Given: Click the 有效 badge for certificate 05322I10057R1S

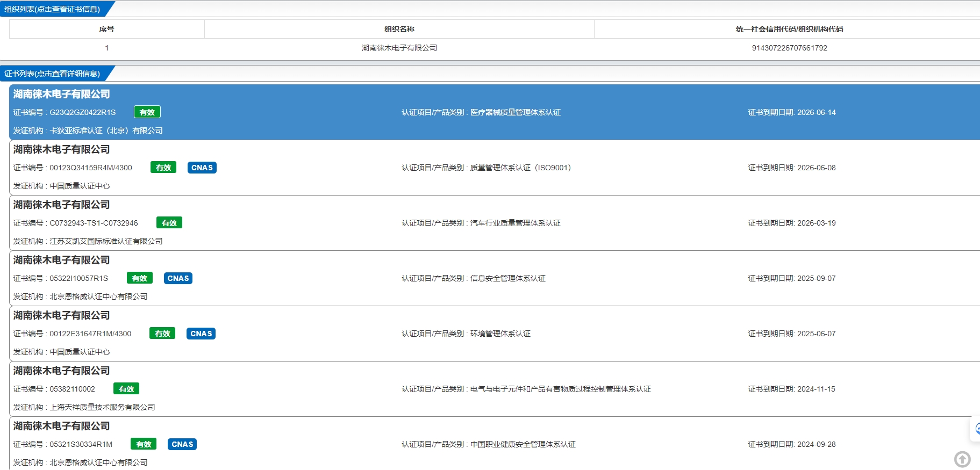Looking at the screenshot, I should (x=140, y=278).
